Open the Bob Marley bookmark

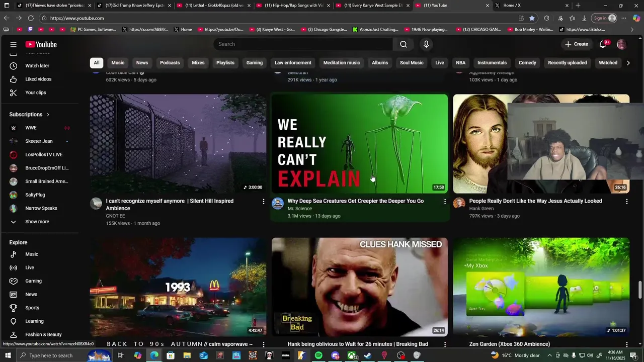[x=529, y=30]
